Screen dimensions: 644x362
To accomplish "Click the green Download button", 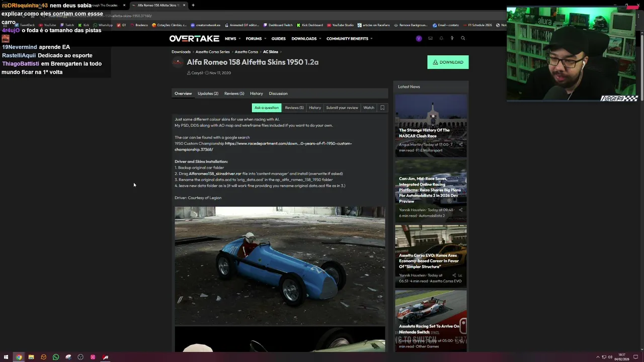I will coord(448,62).
